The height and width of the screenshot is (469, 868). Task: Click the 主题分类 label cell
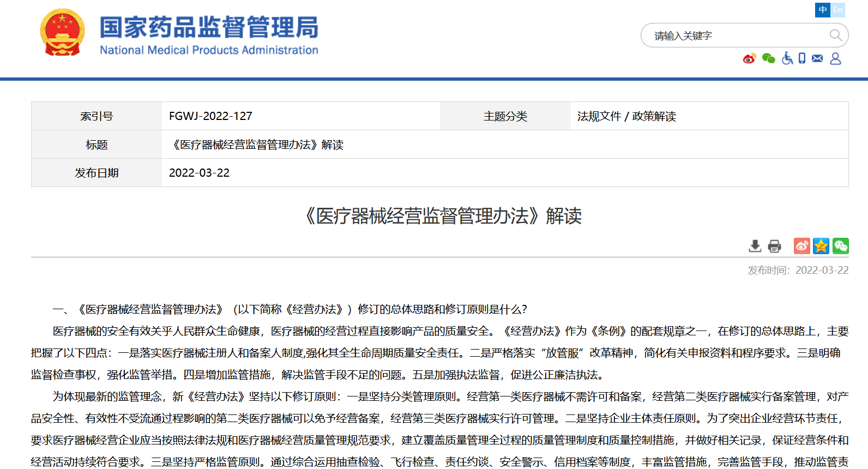pyautogui.click(x=505, y=116)
